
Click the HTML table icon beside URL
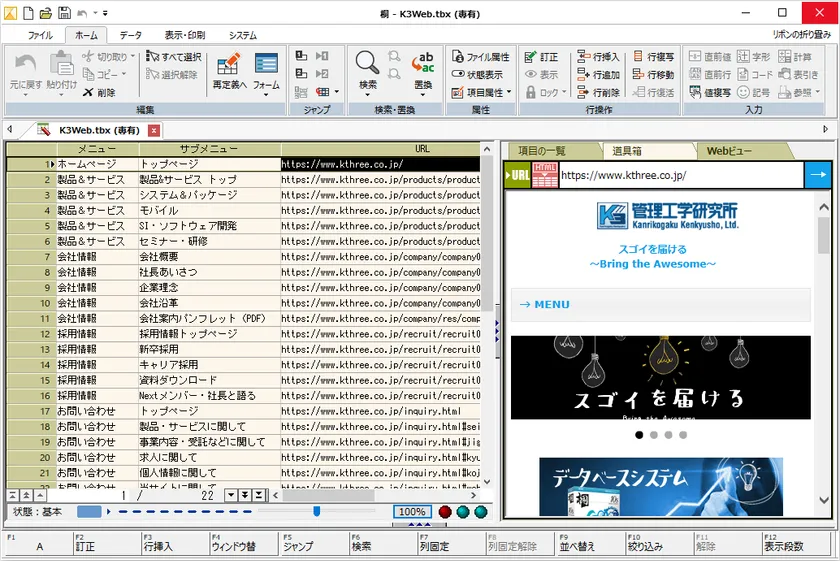(x=545, y=174)
